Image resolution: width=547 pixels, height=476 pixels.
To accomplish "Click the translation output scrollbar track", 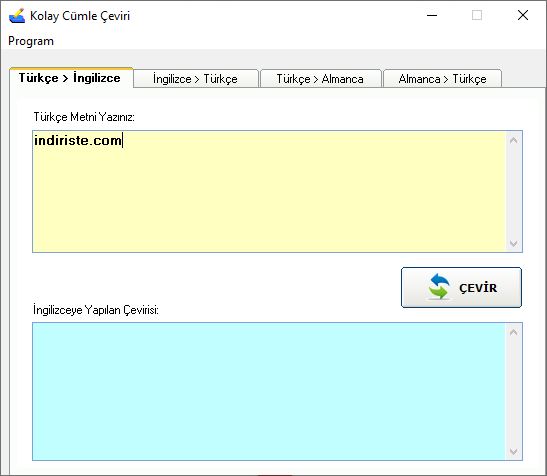I will click(514, 392).
